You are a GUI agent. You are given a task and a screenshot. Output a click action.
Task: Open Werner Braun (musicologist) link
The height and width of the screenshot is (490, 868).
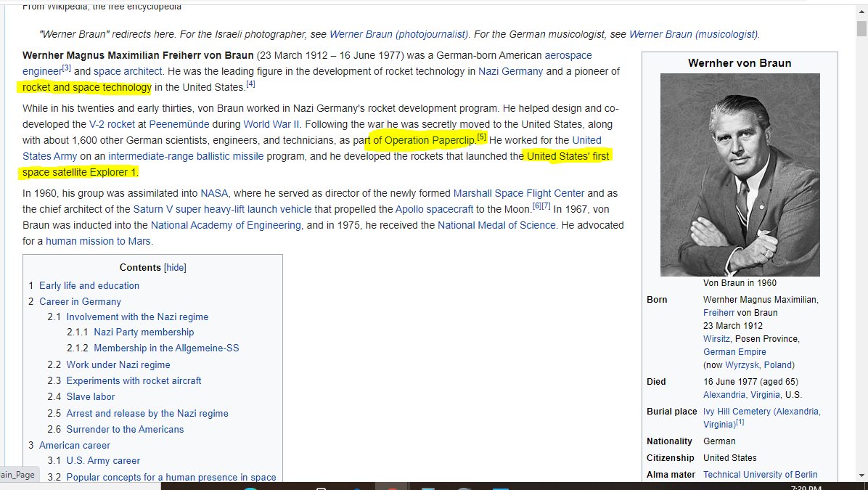click(694, 34)
